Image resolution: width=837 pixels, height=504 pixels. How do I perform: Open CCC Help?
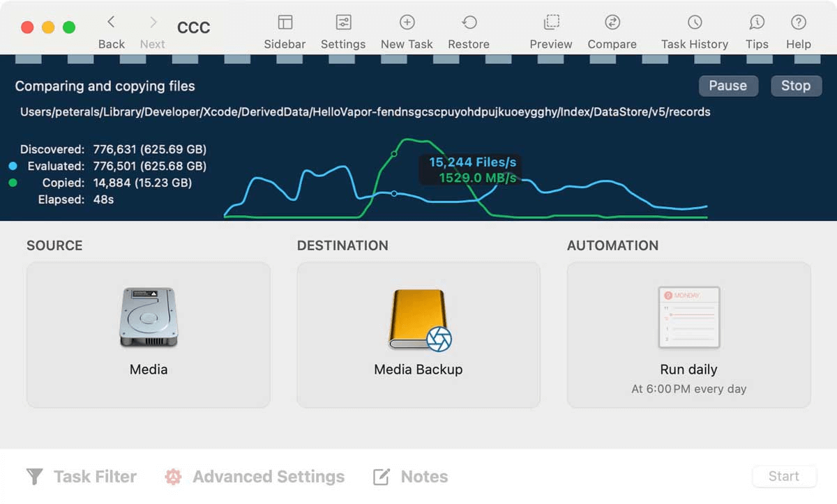pyautogui.click(x=798, y=28)
